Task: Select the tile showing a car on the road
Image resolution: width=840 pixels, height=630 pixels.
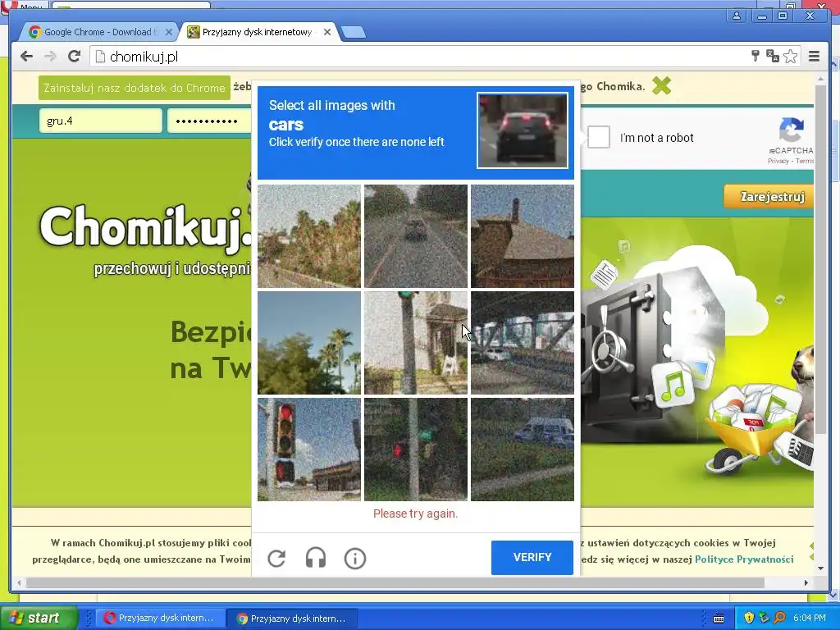Action: pos(416,236)
